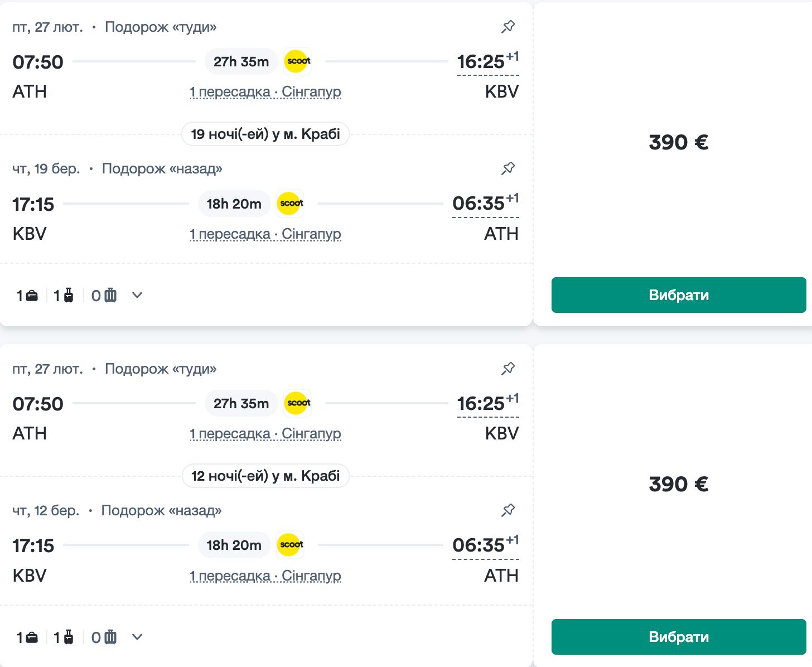The height and width of the screenshot is (667, 812).
Task: Open Singapore layover details for 19 бер. return
Action: (265, 234)
